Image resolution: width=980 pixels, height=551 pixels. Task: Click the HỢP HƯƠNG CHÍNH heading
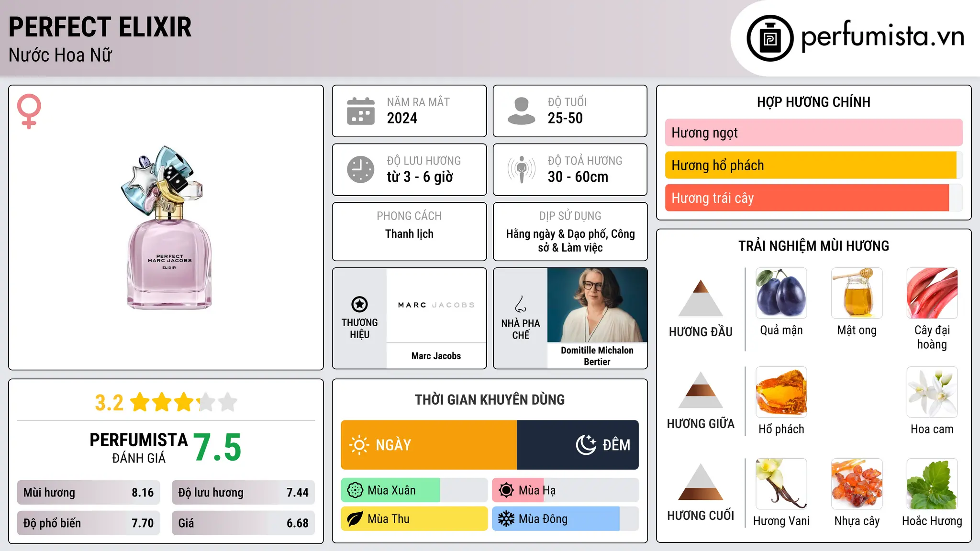coord(814,102)
